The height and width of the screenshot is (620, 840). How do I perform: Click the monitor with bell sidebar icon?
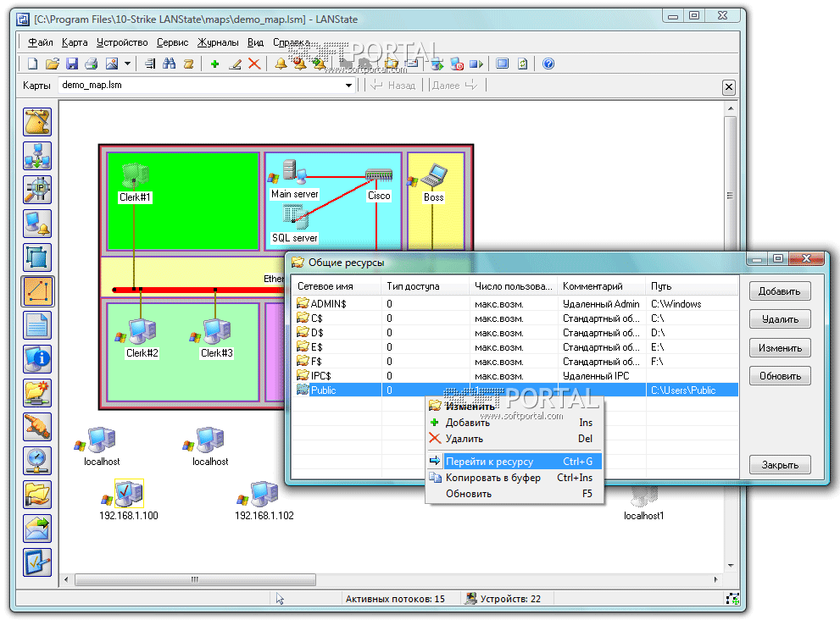click(37, 224)
